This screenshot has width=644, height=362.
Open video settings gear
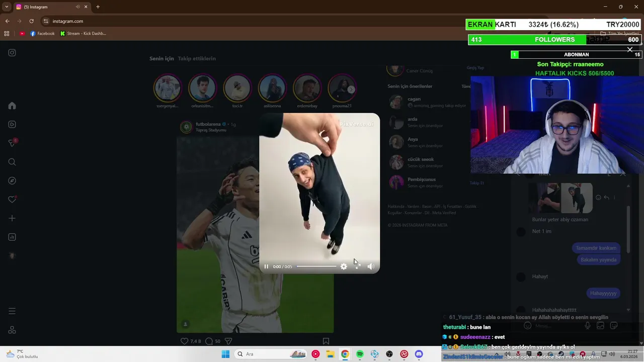344,266
